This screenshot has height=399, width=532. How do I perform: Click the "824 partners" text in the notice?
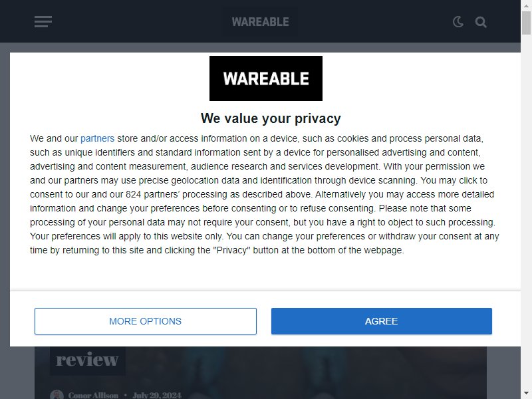(x=152, y=194)
